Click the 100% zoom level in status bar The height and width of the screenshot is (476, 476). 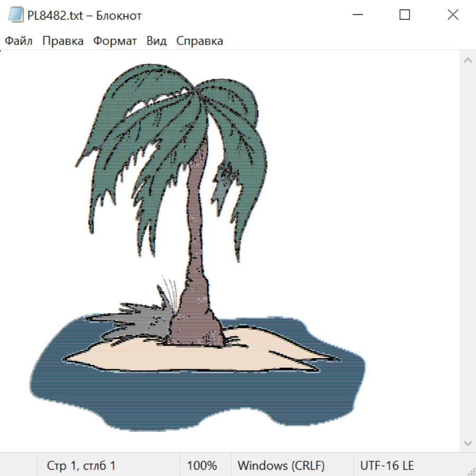[x=202, y=466]
